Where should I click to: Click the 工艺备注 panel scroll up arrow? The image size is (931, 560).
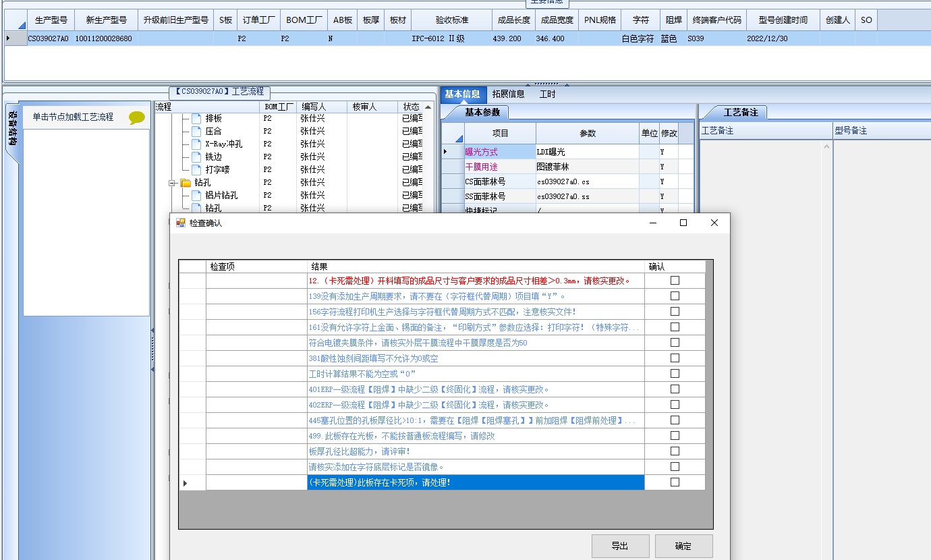point(828,146)
